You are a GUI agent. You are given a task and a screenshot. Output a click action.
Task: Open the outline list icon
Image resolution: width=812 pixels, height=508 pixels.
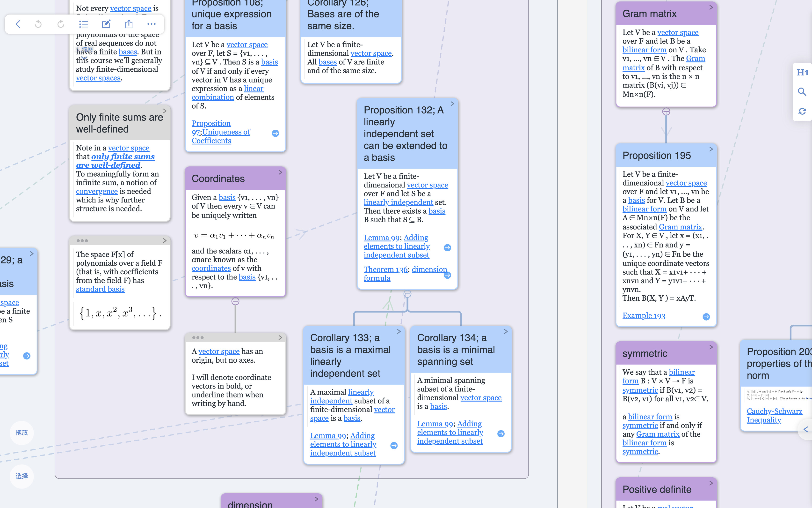click(83, 24)
